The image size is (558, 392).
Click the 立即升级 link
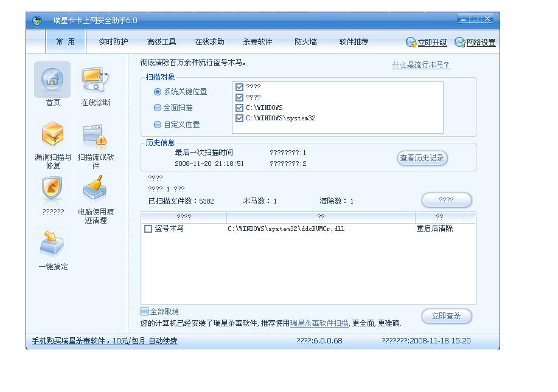tap(432, 43)
